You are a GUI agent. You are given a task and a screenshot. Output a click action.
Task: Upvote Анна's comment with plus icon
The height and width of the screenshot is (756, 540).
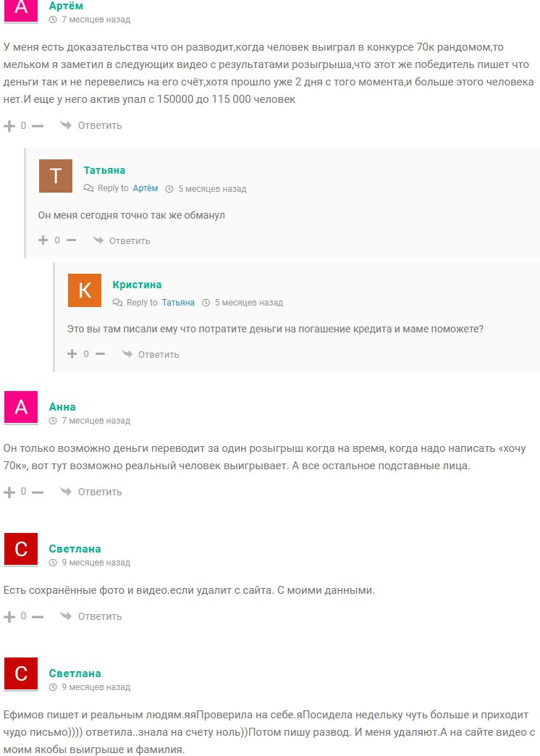click(9, 492)
